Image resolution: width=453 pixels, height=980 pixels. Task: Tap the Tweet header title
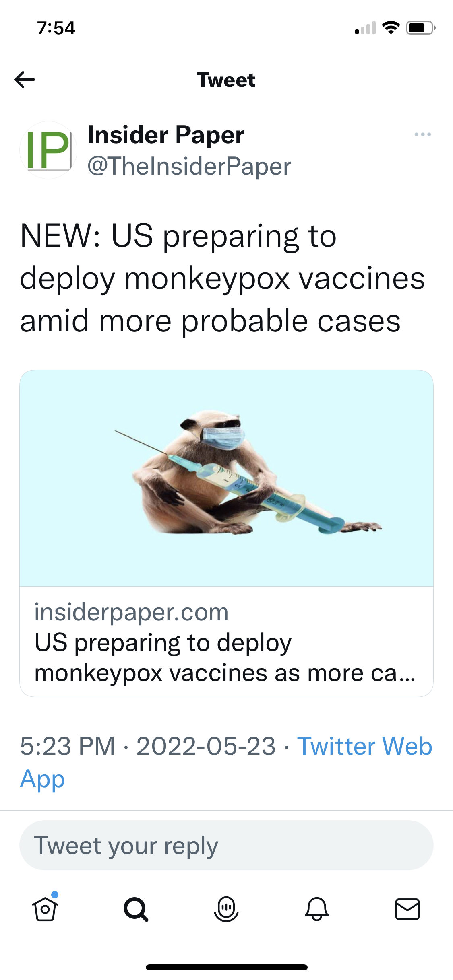click(x=226, y=80)
